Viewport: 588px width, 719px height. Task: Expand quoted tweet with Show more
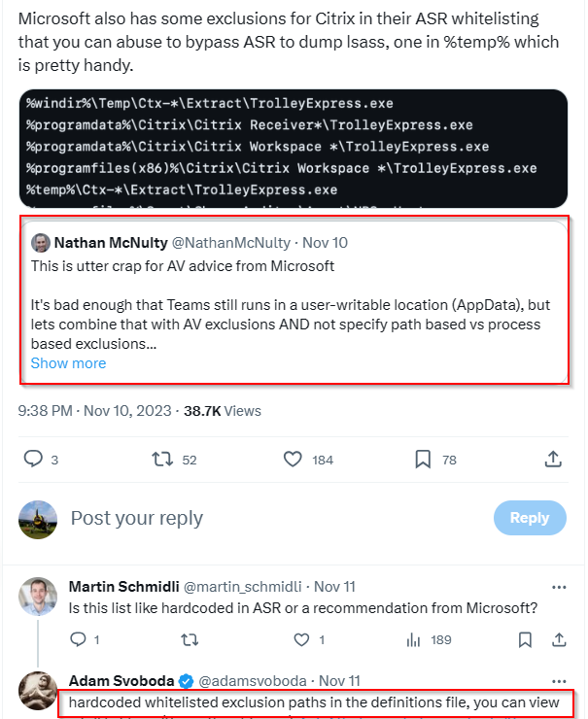pyautogui.click(x=68, y=363)
